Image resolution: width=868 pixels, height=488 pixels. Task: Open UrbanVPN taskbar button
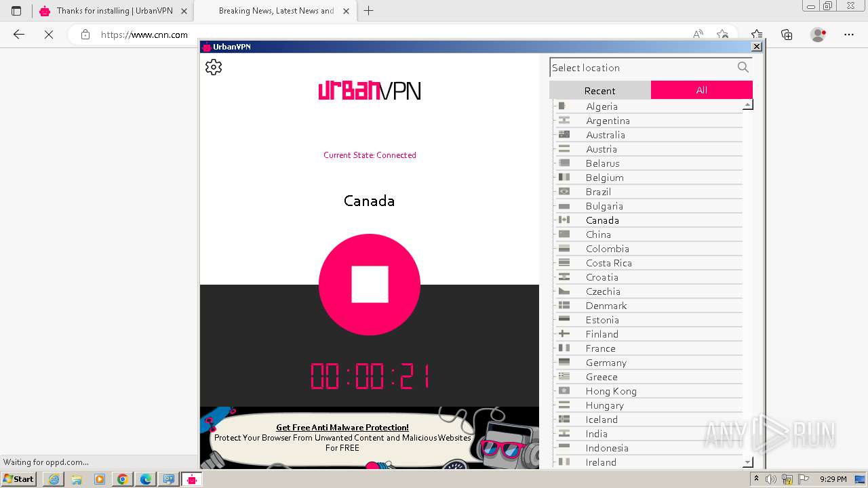click(192, 479)
